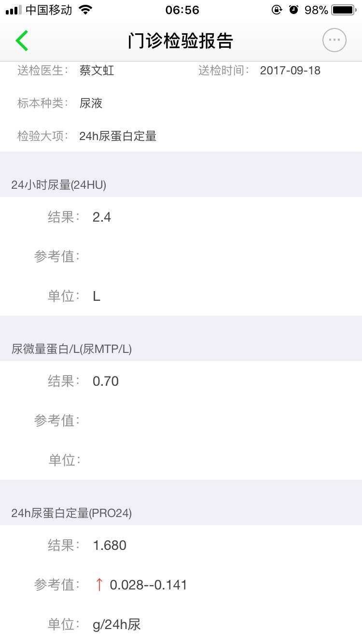Image resolution: width=362 pixels, height=644 pixels.
Task: Tap the 2017-09-18 submission date
Action: [x=290, y=70]
